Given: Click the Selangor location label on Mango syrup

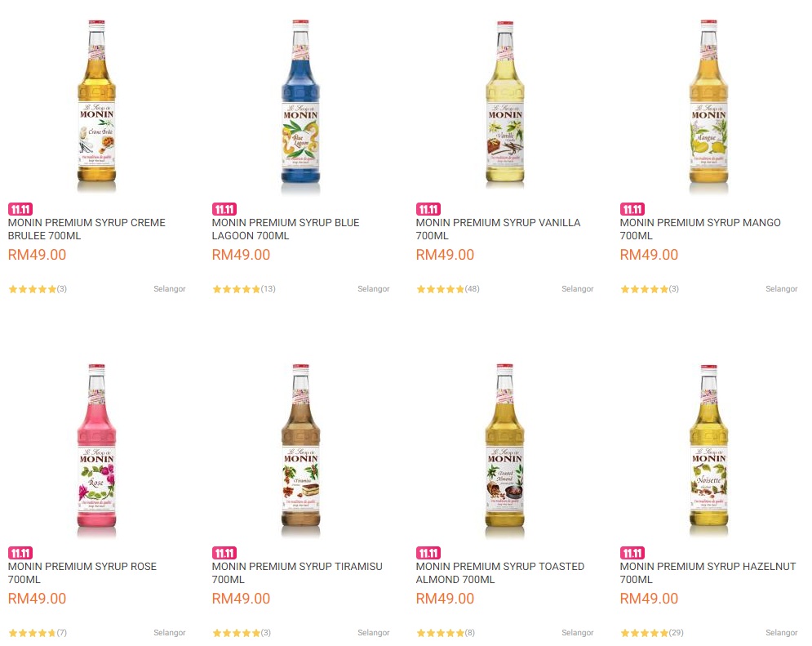Looking at the screenshot, I should point(781,288).
